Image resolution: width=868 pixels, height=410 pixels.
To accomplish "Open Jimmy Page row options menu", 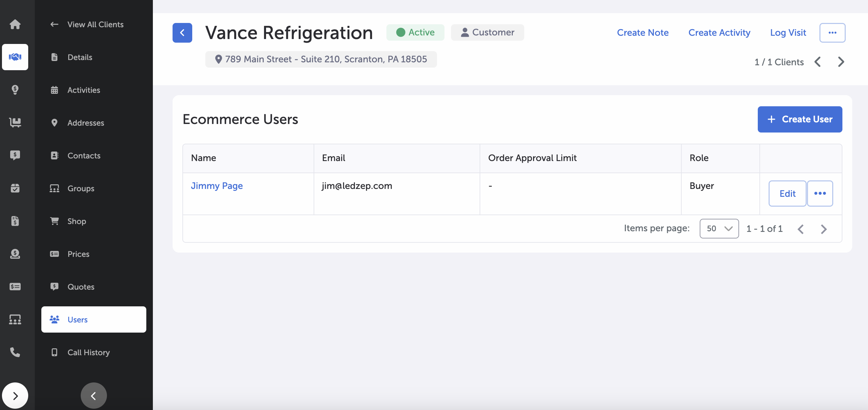I will (x=819, y=194).
